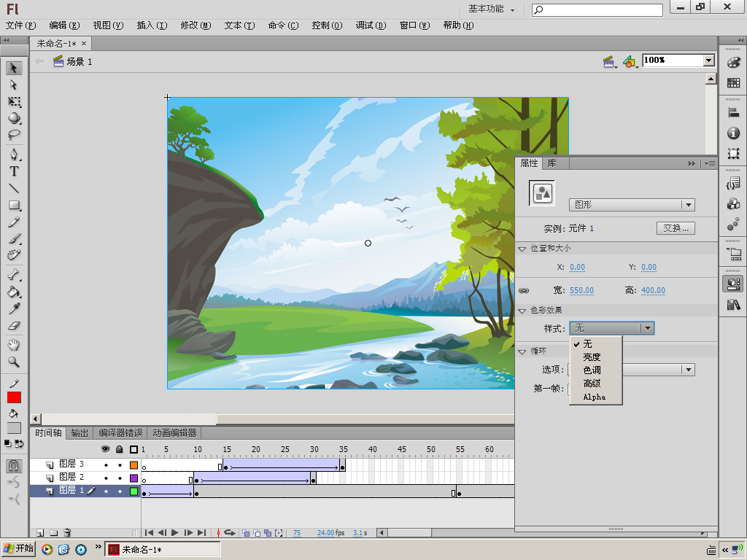Select the Paint Bucket tool
Screen dimensions: 747x560
coord(14,292)
